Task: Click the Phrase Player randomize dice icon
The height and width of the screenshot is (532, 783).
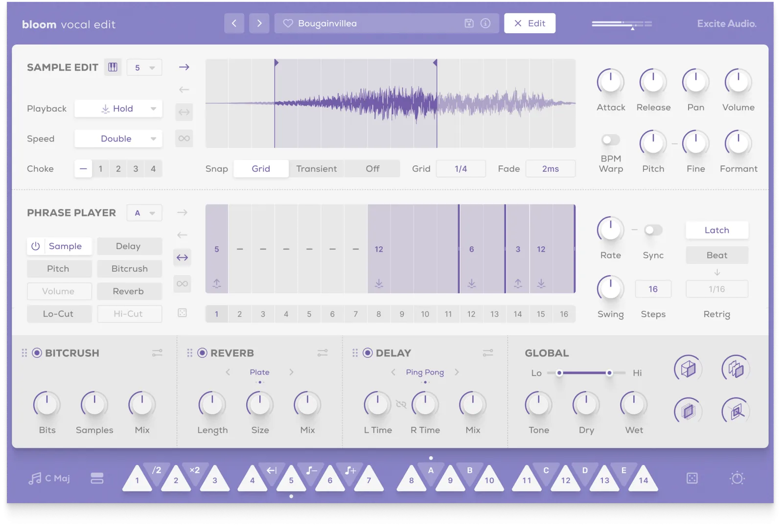Action: (182, 313)
